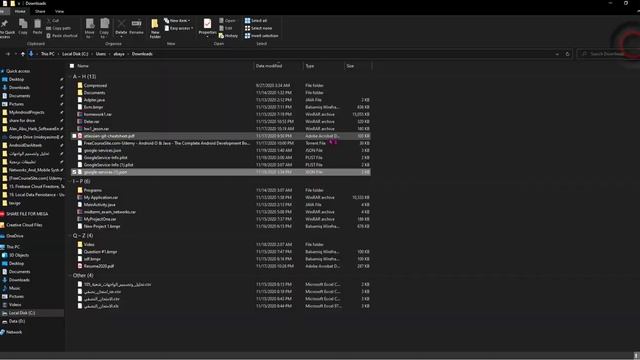Select the homework1.rar archive icon
Image resolution: width=640 pixels, height=360 pixels.
(x=80, y=114)
